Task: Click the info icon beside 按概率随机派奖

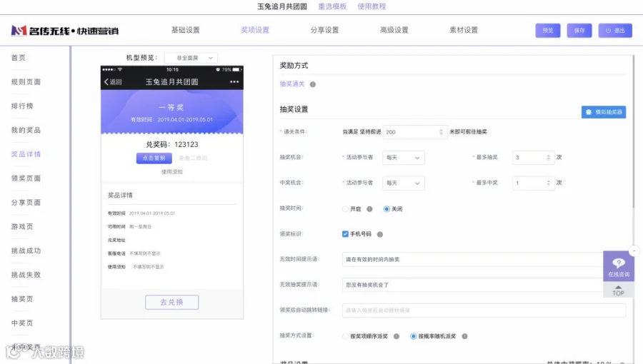Action: coord(464,336)
